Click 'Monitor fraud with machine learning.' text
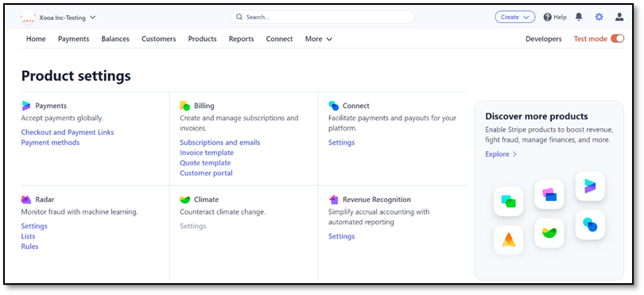 point(80,212)
